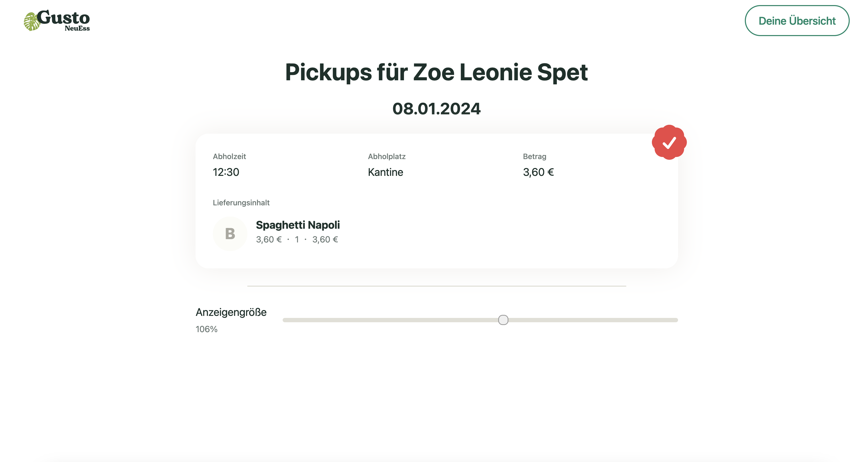Click the Abholplatz value Kantine
The height and width of the screenshot is (462, 868).
(x=385, y=172)
